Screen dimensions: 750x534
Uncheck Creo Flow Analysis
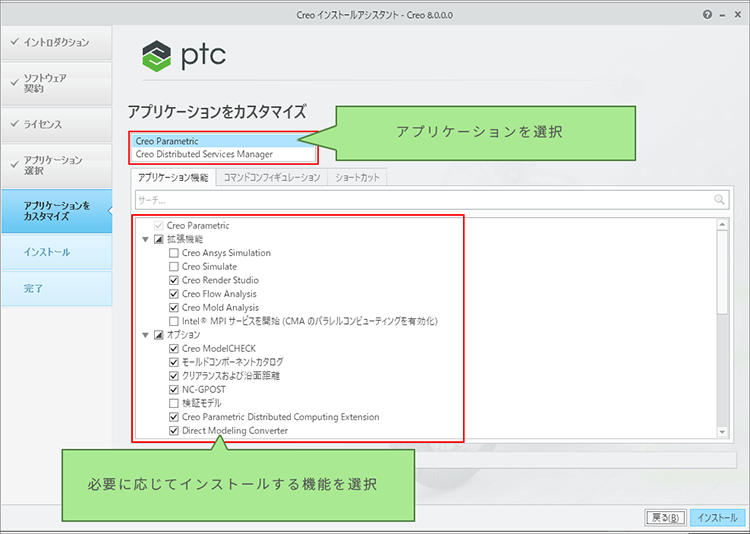click(x=174, y=294)
